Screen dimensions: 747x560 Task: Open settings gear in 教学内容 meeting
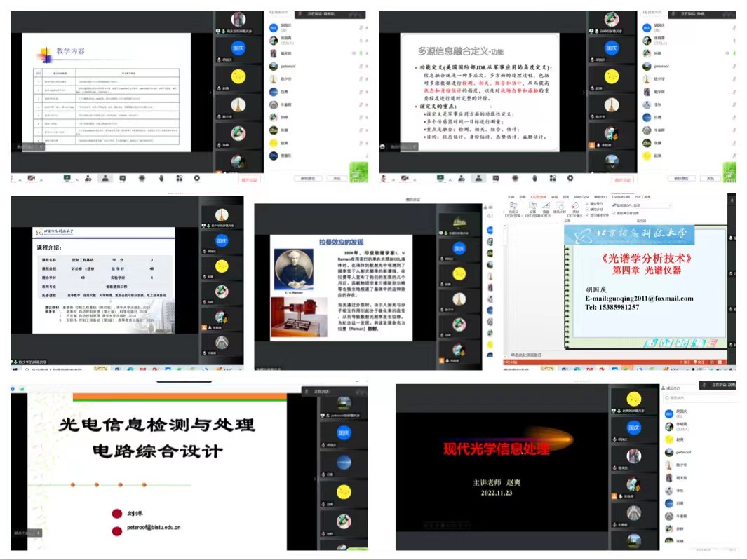(197, 178)
